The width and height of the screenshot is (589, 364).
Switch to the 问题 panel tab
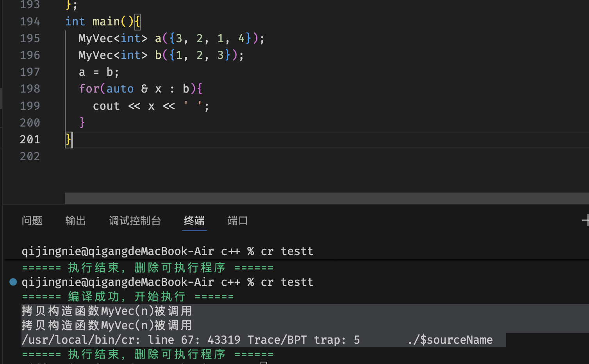point(32,221)
